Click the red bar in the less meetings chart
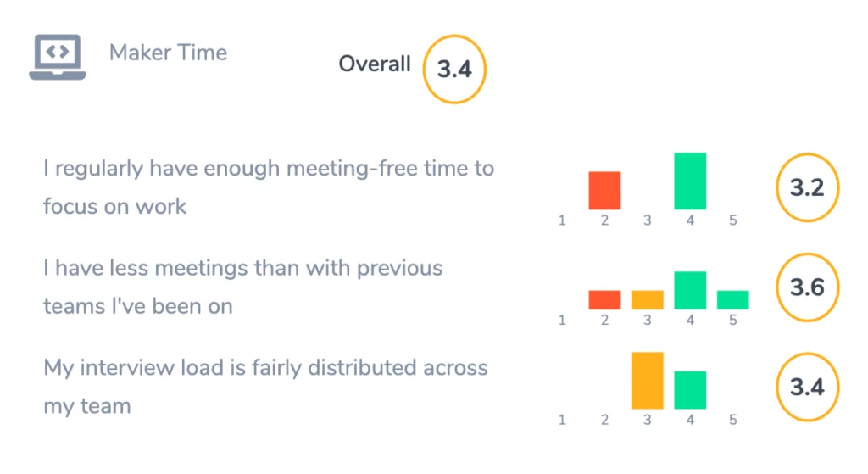This screenshot has width=868, height=474. pyautogui.click(x=604, y=299)
